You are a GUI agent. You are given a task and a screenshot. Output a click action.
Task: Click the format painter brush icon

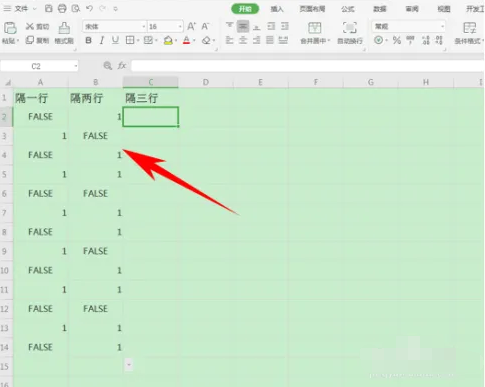64,33
